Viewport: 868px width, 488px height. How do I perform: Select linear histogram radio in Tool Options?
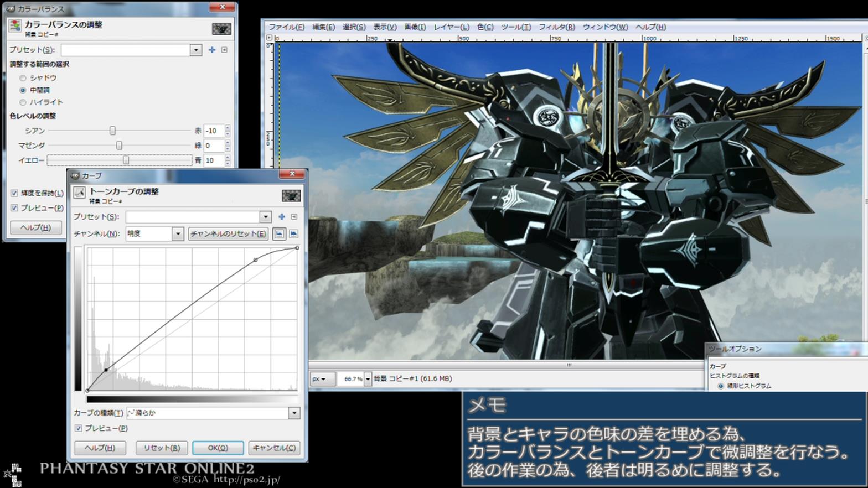(x=721, y=386)
